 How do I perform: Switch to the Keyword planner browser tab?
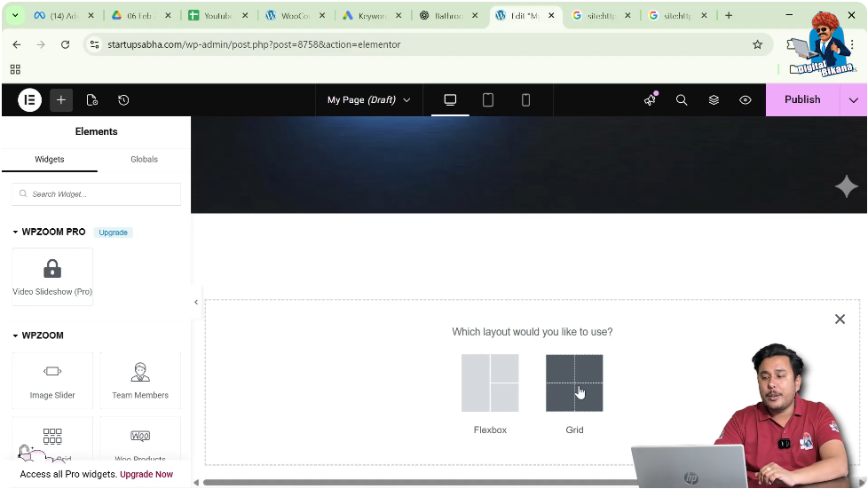372,15
